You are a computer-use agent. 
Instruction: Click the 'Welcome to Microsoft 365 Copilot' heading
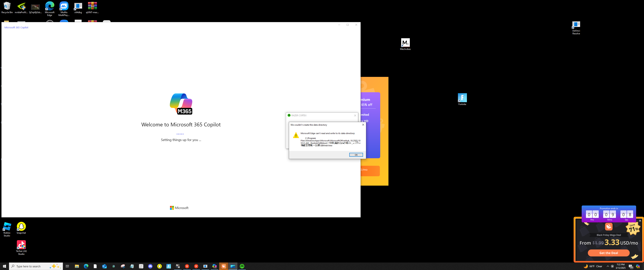pos(181,124)
